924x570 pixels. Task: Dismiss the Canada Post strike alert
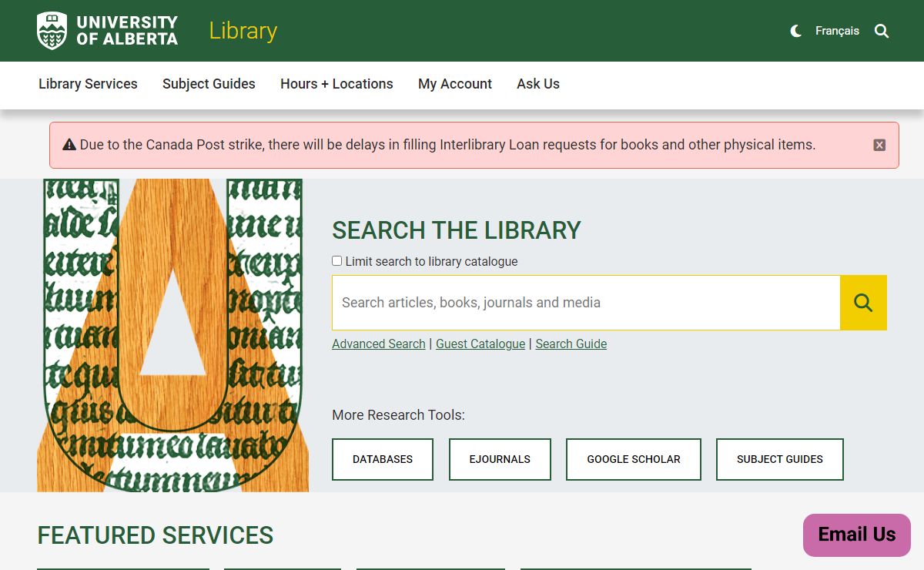coord(879,145)
